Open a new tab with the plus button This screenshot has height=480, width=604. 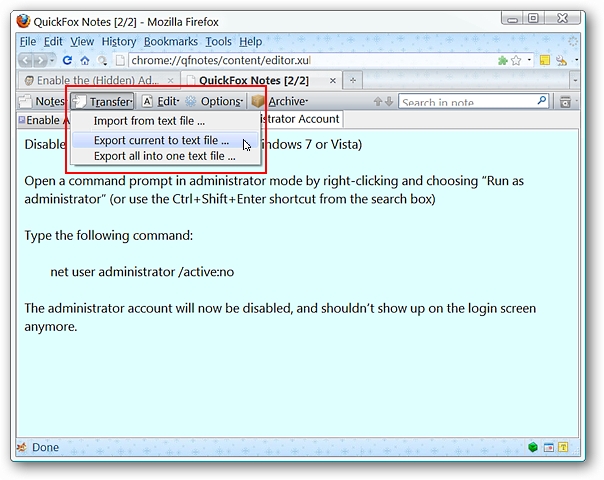point(352,80)
